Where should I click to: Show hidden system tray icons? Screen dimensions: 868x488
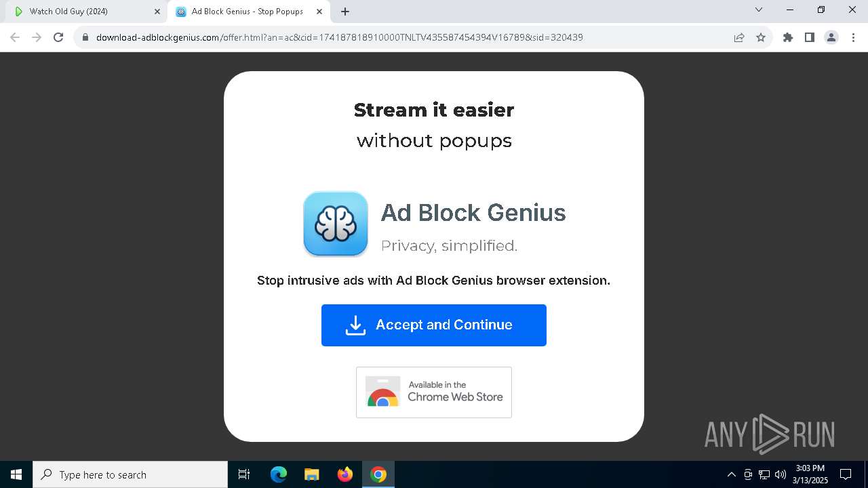click(x=732, y=474)
